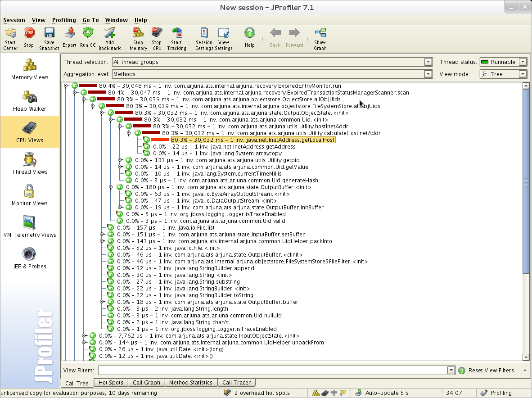Switch to the Hot Spots tab

(x=111, y=382)
